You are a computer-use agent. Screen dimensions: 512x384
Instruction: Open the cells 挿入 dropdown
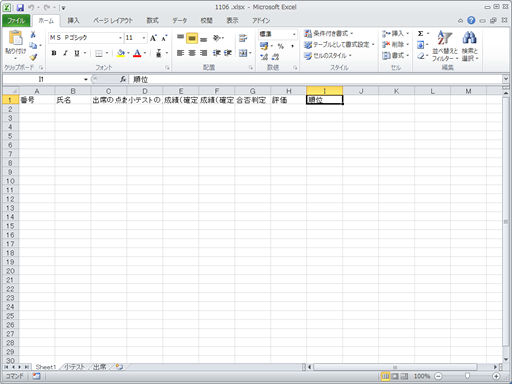click(x=396, y=34)
